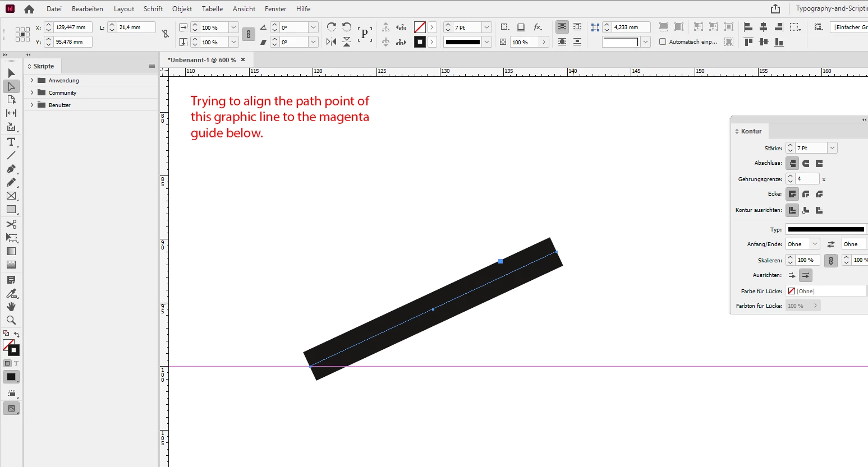The height and width of the screenshot is (467, 868).
Task: Open the Objekt menu
Action: [182, 9]
